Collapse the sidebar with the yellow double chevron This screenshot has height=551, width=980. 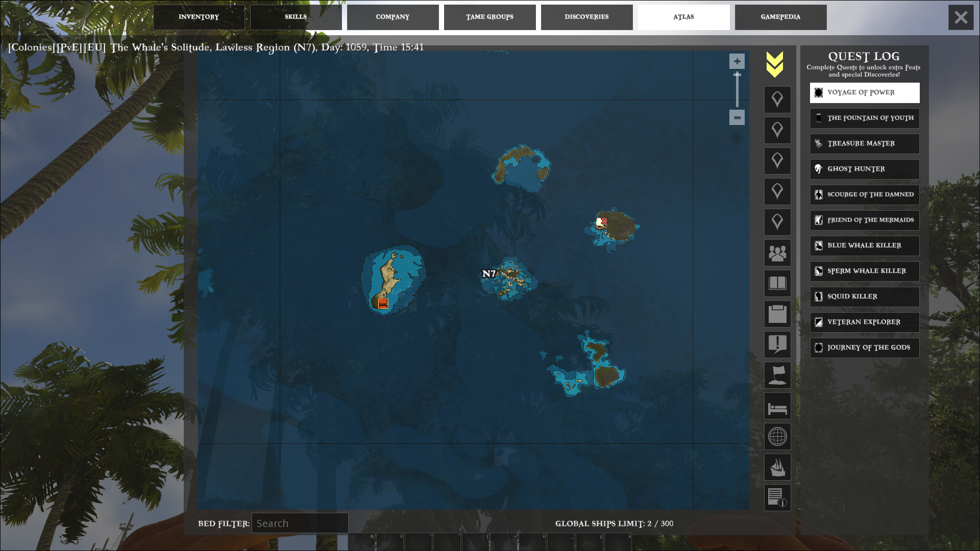pyautogui.click(x=774, y=64)
